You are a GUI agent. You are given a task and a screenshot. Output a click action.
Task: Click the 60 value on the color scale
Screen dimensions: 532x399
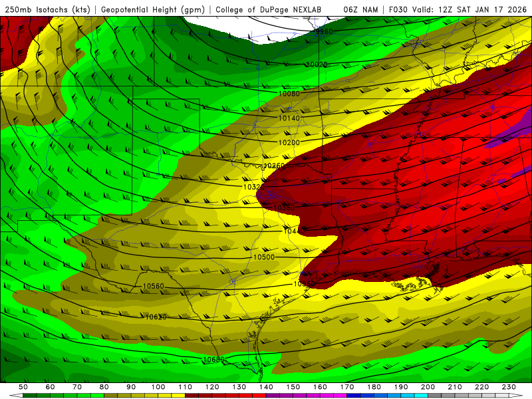(x=51, y=387)
